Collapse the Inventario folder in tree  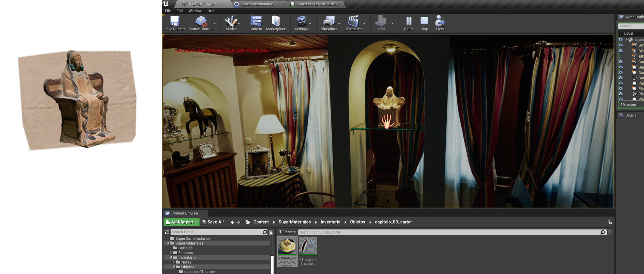click(x=171, y=257)
